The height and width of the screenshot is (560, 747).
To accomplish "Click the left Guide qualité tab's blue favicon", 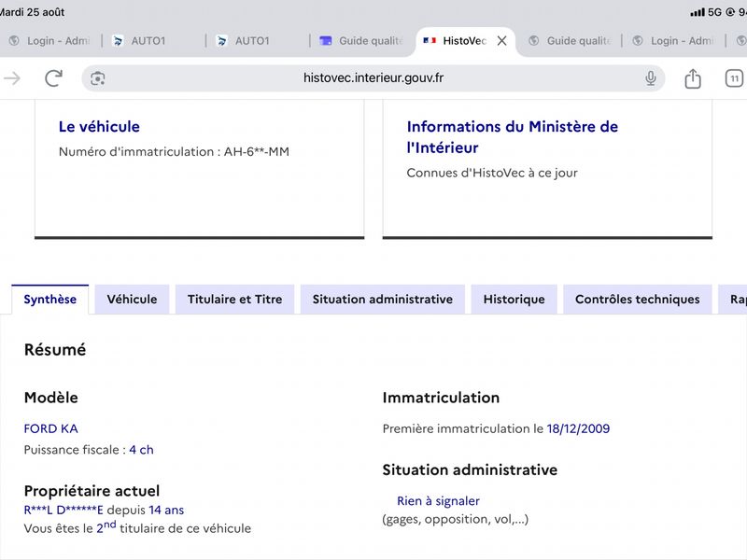I will coord(325,41).
